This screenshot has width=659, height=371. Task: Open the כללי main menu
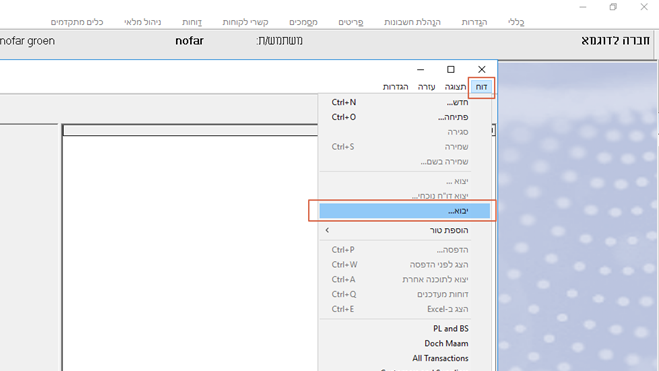tap(516, 22)
